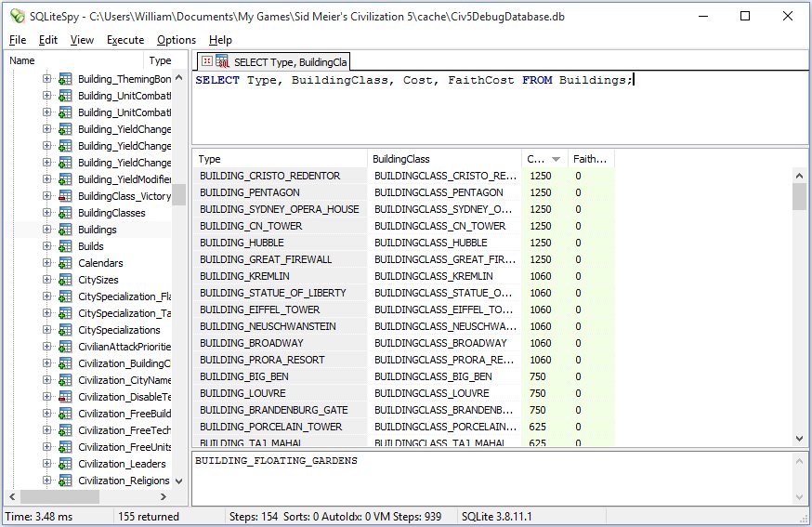Viewport: 812px width, 527px height.
Task: Click the sorted Cost column header with arrow
Action: point(544,159)
